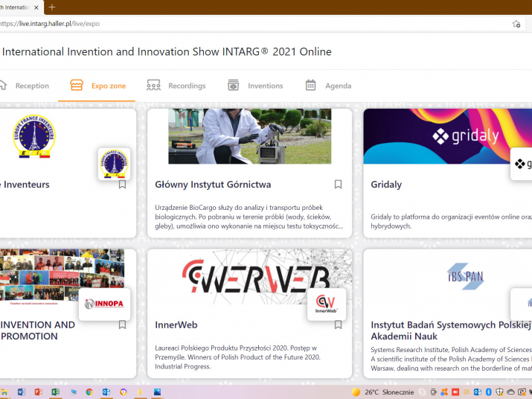Bookmark the Główny Instytut Górnictwa exhibitor
Viewport: 532px width, 399px height.
[x=338, y=185]
